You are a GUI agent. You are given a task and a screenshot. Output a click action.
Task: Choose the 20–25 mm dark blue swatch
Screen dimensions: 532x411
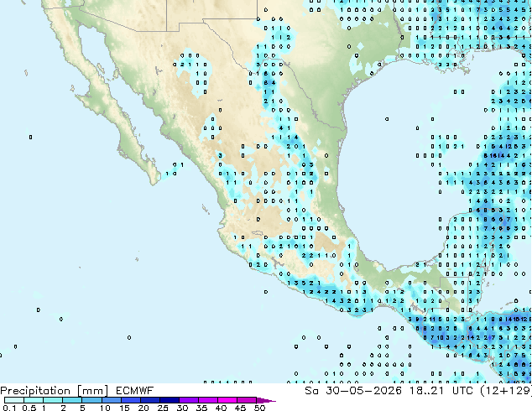pos(149,400)
